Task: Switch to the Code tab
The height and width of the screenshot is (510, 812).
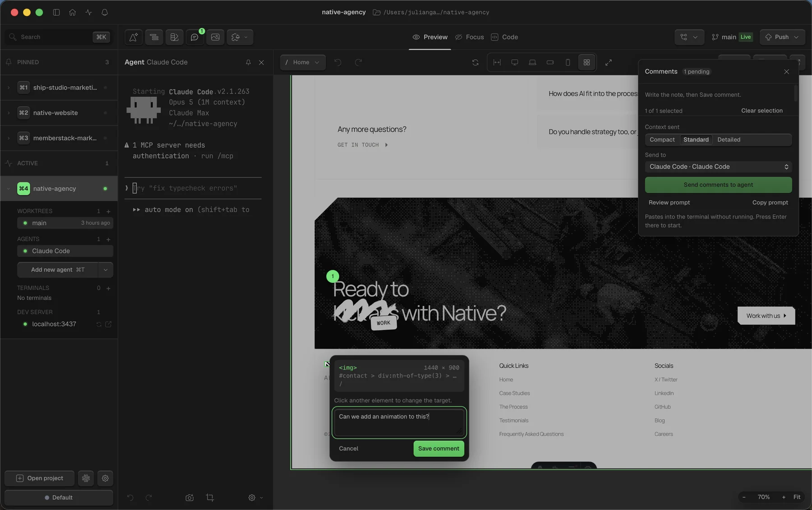Action: tap(504, 37)
